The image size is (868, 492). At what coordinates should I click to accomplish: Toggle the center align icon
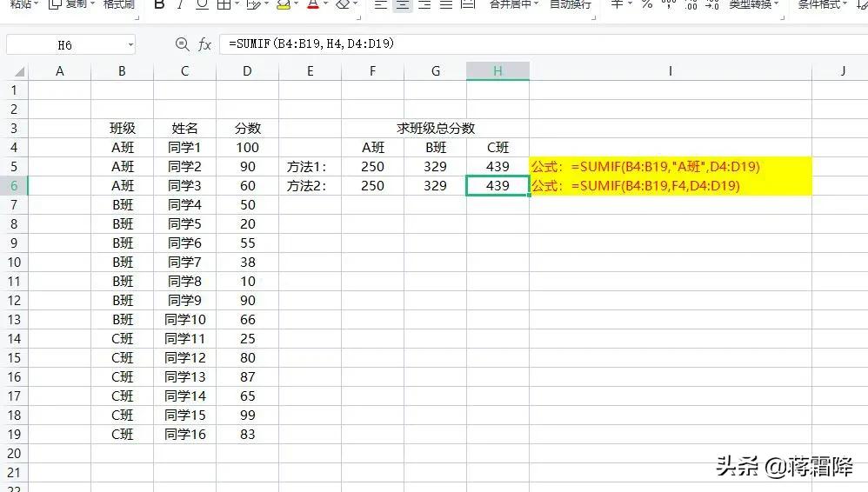[403, 5]
